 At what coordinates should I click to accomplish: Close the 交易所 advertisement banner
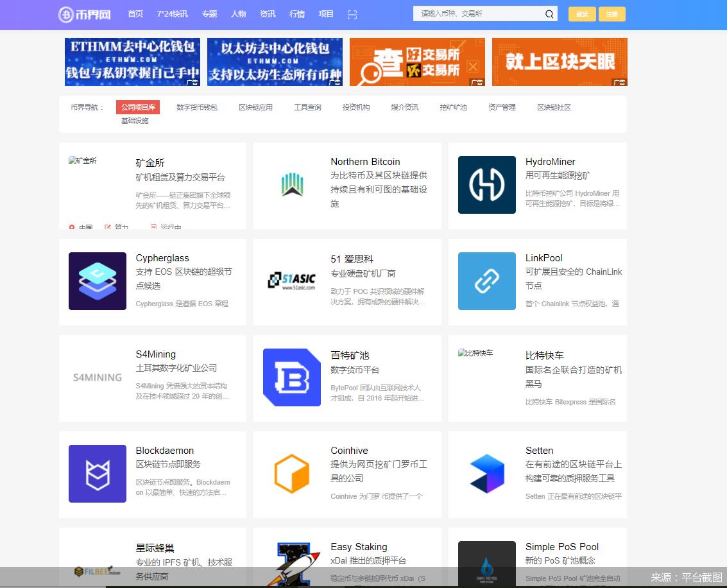[x=473, y=66]
